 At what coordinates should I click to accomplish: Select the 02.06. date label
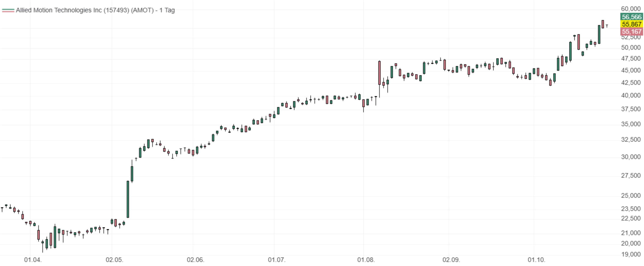195,260
